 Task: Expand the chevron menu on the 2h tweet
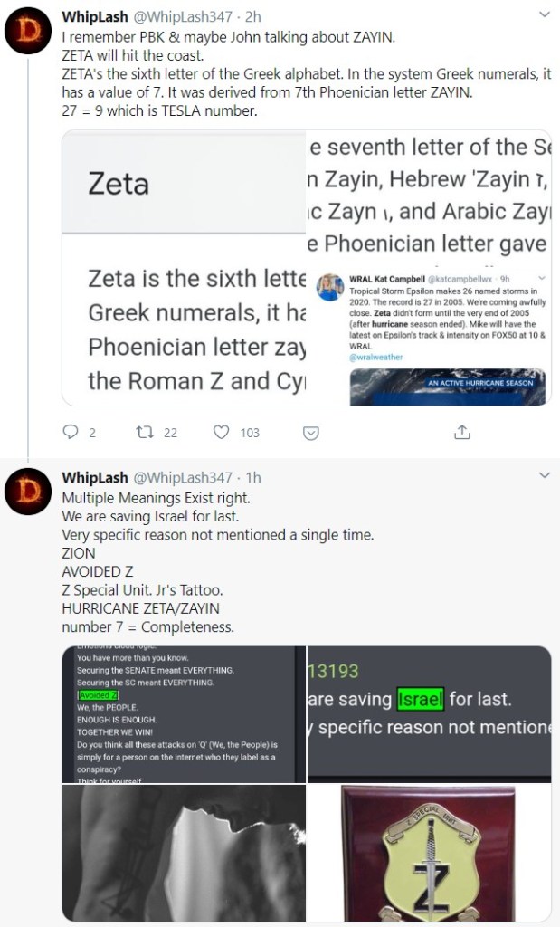[543, 15]
